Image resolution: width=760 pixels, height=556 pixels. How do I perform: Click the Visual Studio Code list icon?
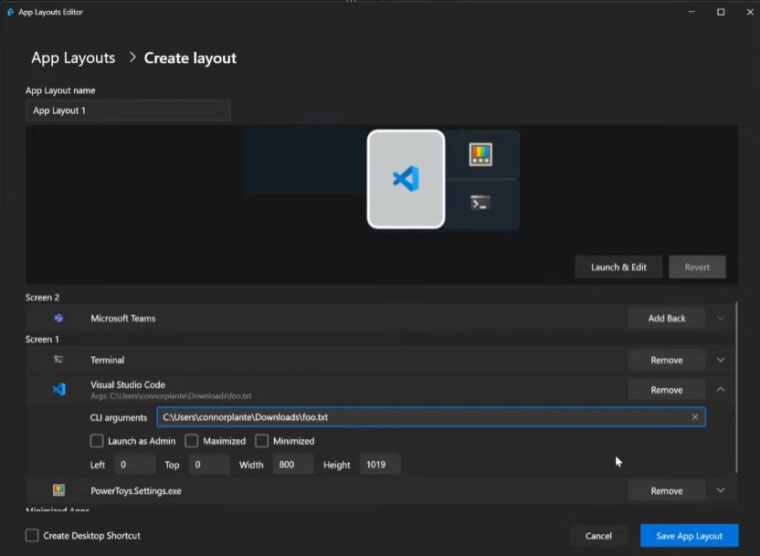[x=59, y=390]
